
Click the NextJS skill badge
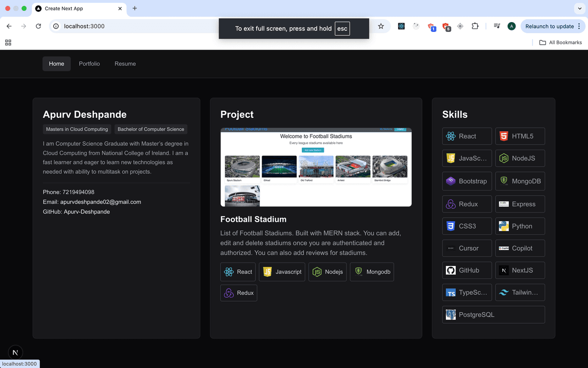click(520, 270)
